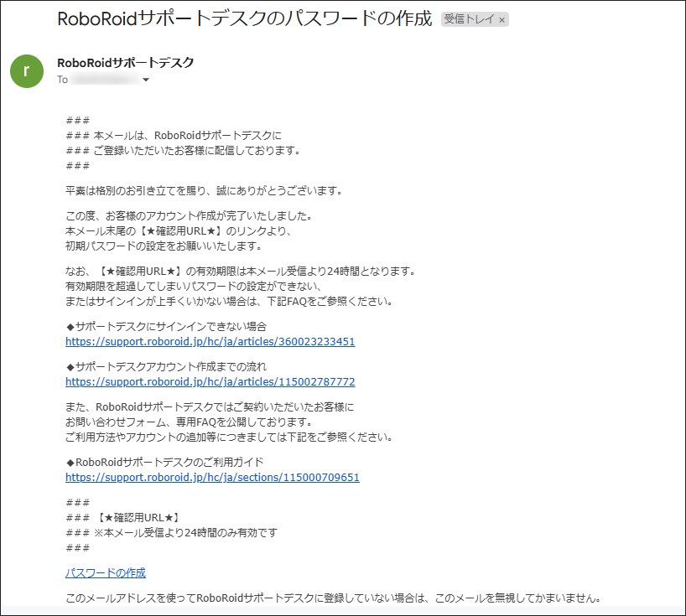
Task: Click the final line about ignoring this mail
Action: point(335,598)
